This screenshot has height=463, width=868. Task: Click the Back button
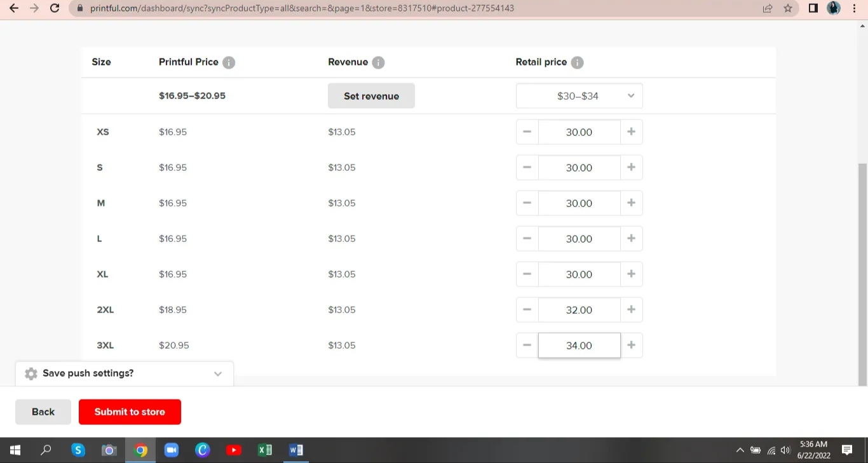[43, 412]
